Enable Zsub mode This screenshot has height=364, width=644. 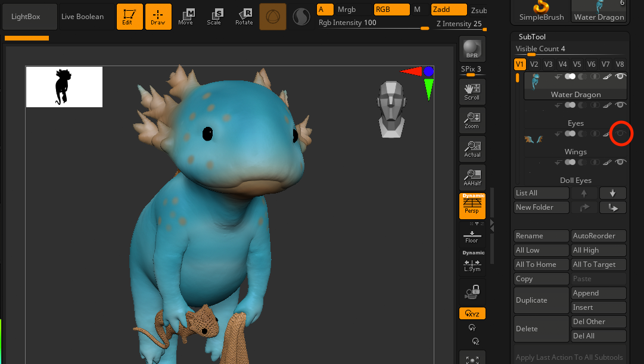[x=478, y=10]
